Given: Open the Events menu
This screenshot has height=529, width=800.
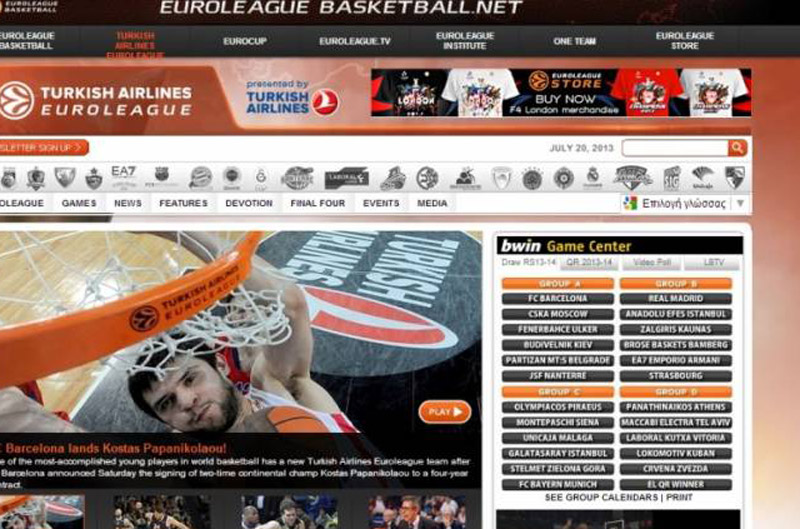Looking at the screenshot, I should (381, 203).
